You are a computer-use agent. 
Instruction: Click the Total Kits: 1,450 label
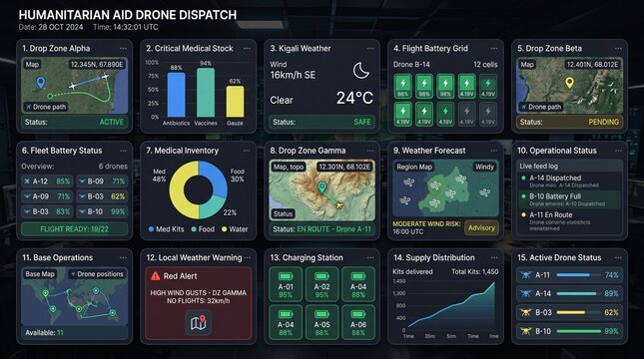pyautogui.click(x=475, y=271)
